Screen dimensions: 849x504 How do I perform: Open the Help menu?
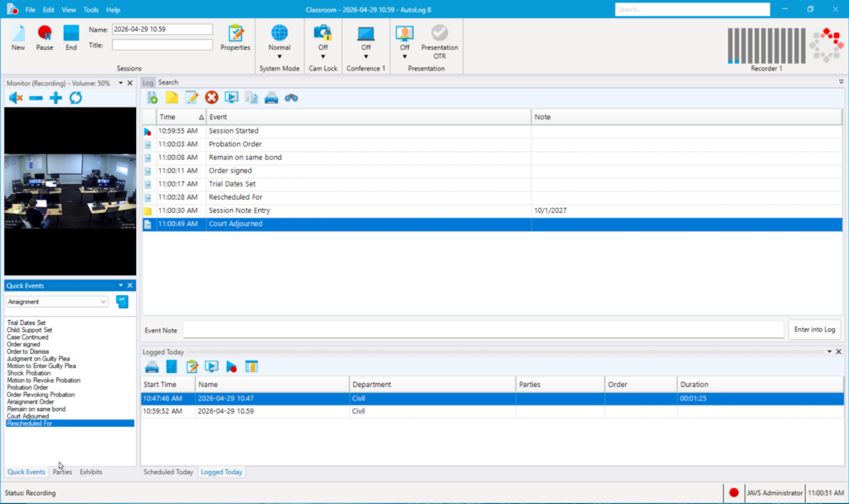113,10
